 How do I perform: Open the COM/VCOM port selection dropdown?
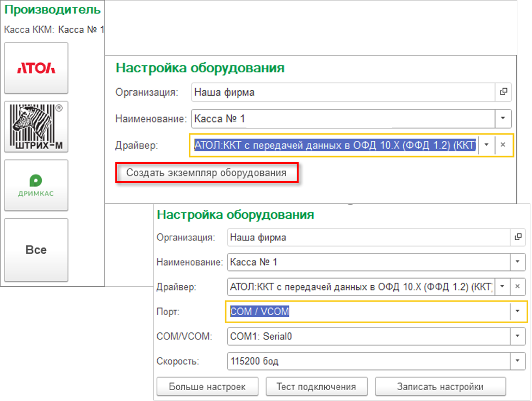[517, 336]
